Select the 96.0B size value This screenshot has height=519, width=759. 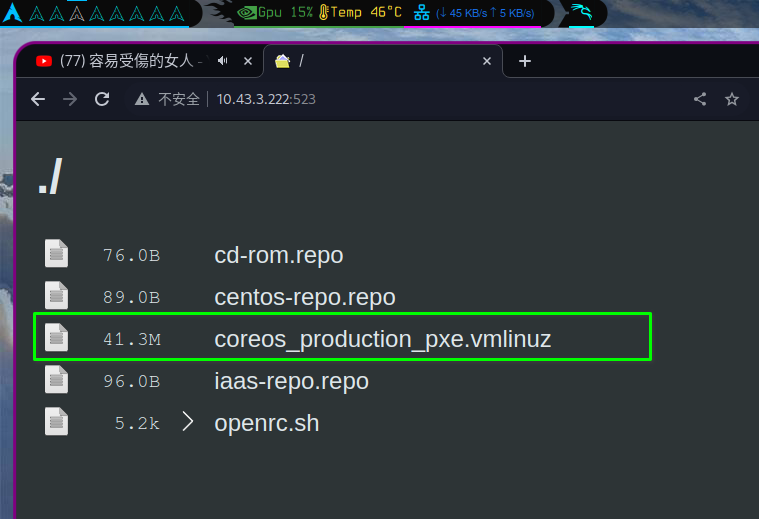click(131, 382)
